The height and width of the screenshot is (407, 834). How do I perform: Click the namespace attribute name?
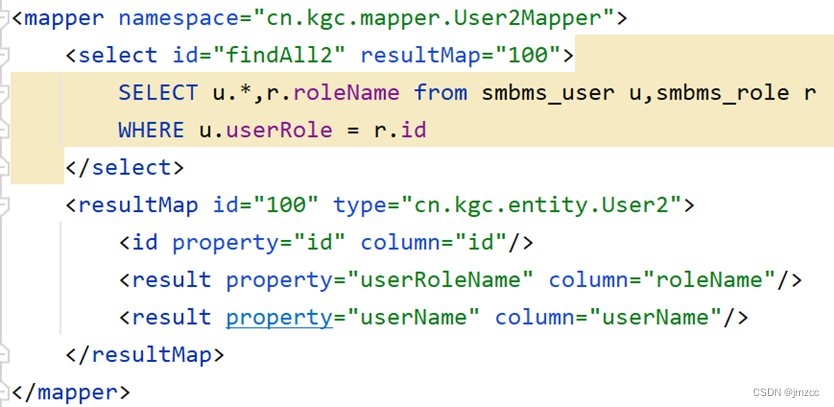point(179,18)
